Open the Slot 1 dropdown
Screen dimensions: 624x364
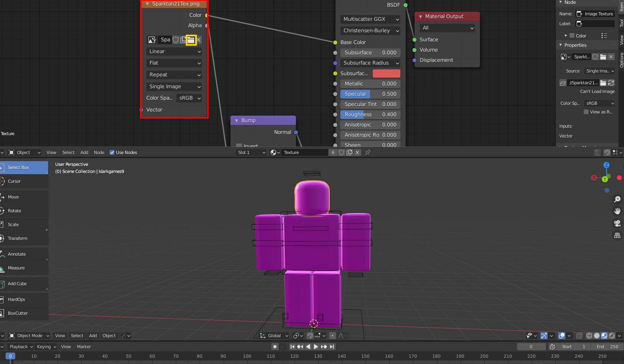click(251, 152)
